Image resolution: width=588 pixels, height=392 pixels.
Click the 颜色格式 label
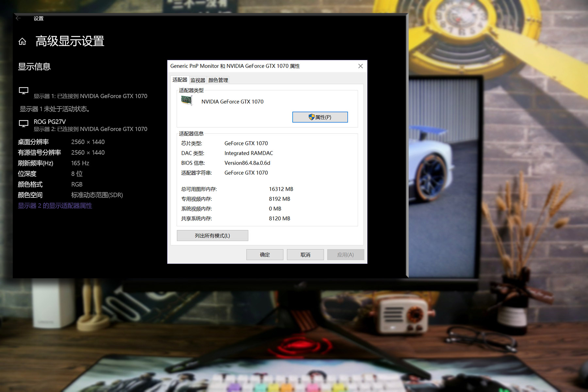tap(30, 184)
